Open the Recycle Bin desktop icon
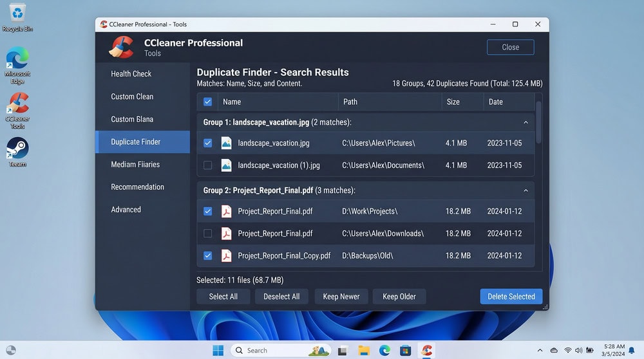This screenshot has width=644, height=359. click(17, 17)
